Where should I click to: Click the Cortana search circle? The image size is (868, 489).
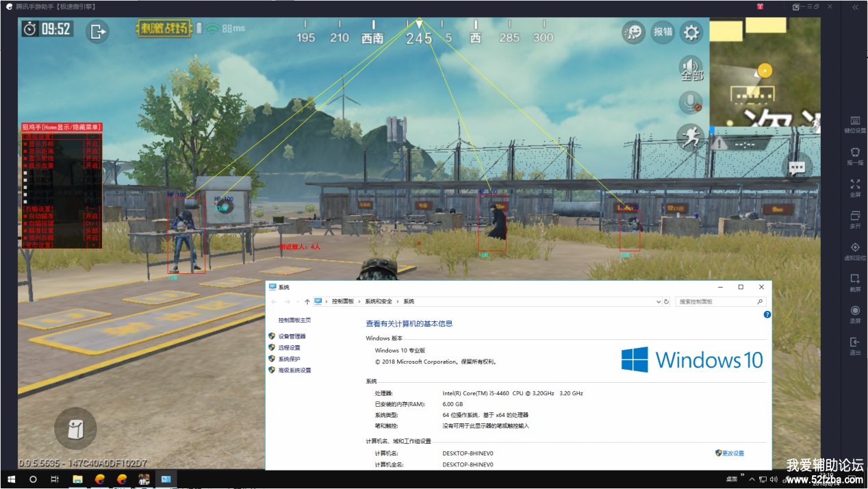point(33,479)
